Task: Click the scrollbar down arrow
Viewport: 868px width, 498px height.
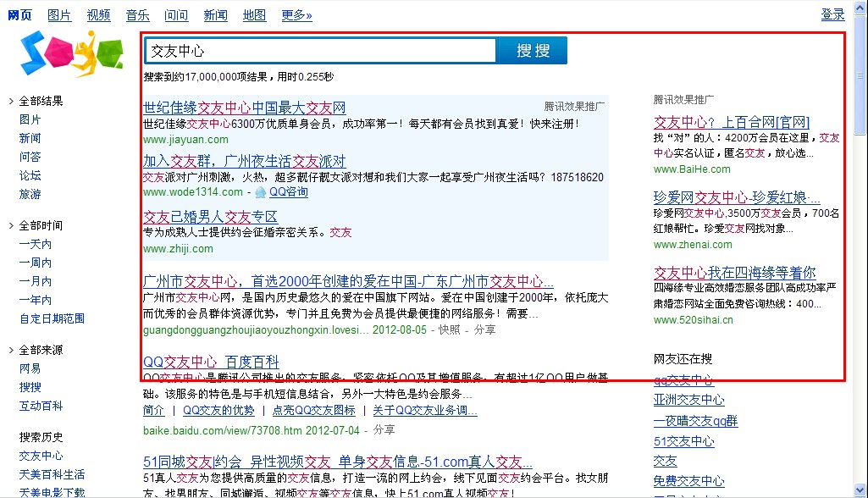Action: [x=860, y=490]
